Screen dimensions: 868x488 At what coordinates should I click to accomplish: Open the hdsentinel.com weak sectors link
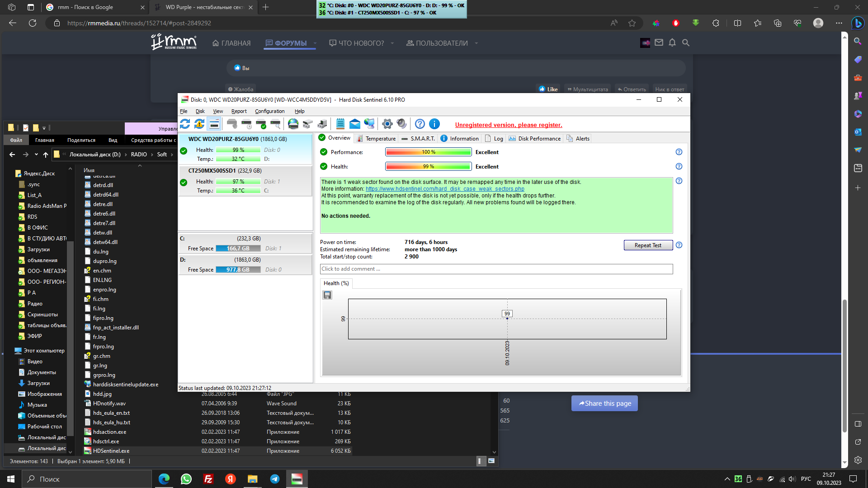coord(445,189)
